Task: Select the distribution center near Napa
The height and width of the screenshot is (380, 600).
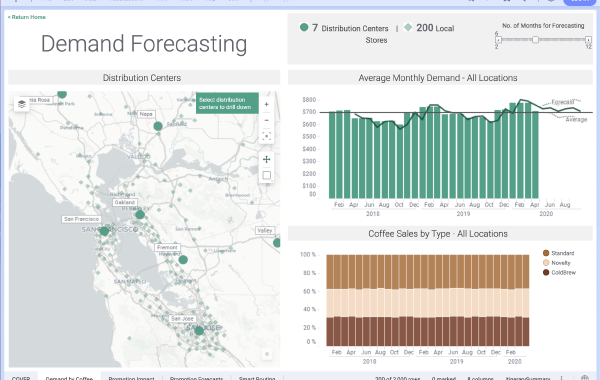Action: 158,126
